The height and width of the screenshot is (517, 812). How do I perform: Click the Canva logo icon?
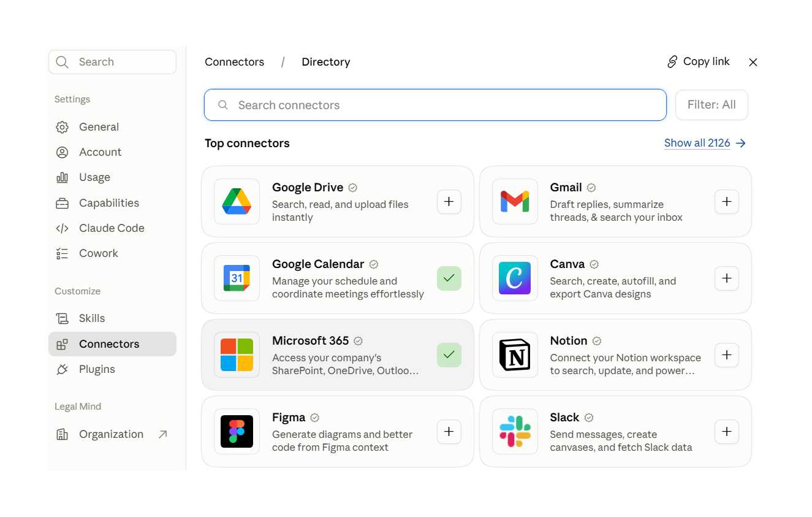515,278
